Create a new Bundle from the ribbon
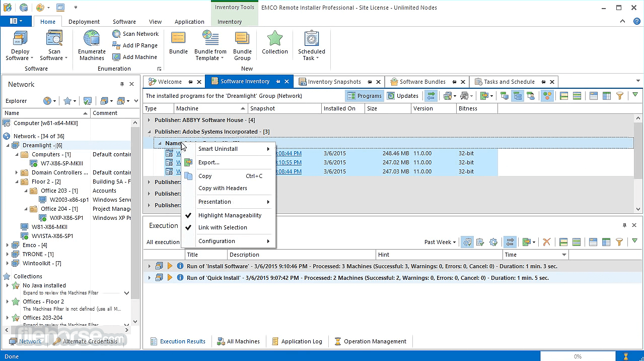The height and width of the screenshot is (361, 644). pyautogui.click(x=178, y=43)
